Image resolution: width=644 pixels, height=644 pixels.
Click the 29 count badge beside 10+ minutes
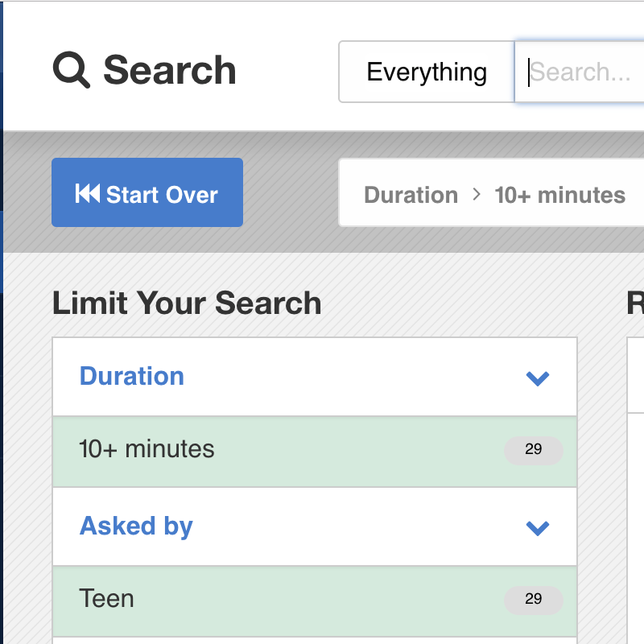point(533,450)
